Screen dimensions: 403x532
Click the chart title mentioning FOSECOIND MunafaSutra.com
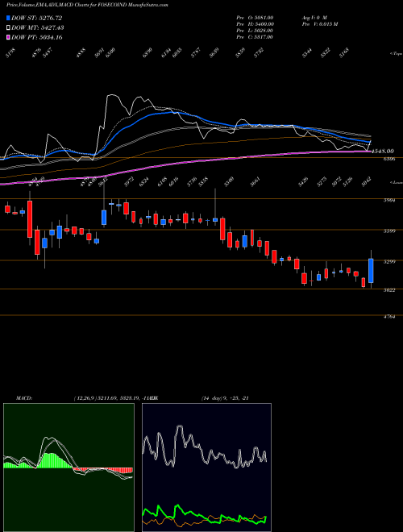coord(88,5)
